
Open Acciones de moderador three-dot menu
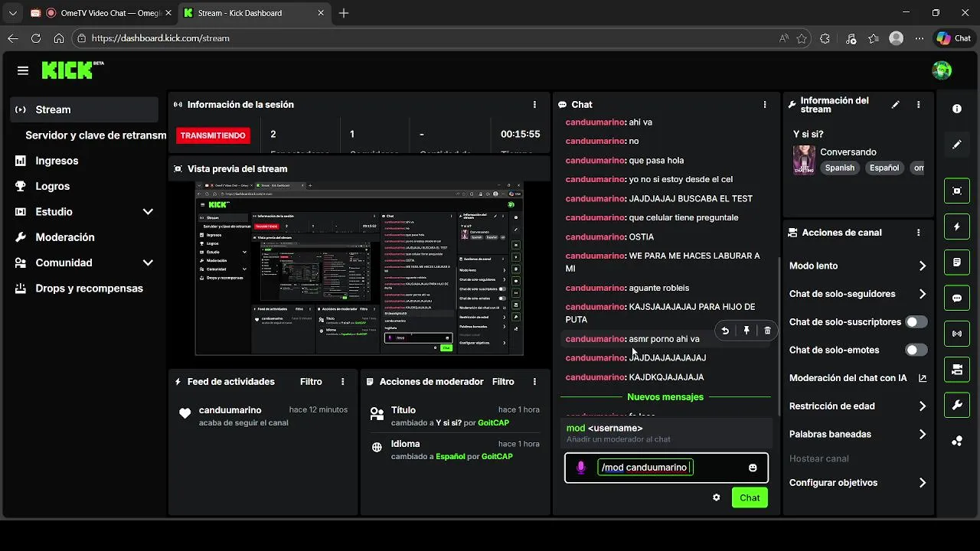click(x=534, y=382)
